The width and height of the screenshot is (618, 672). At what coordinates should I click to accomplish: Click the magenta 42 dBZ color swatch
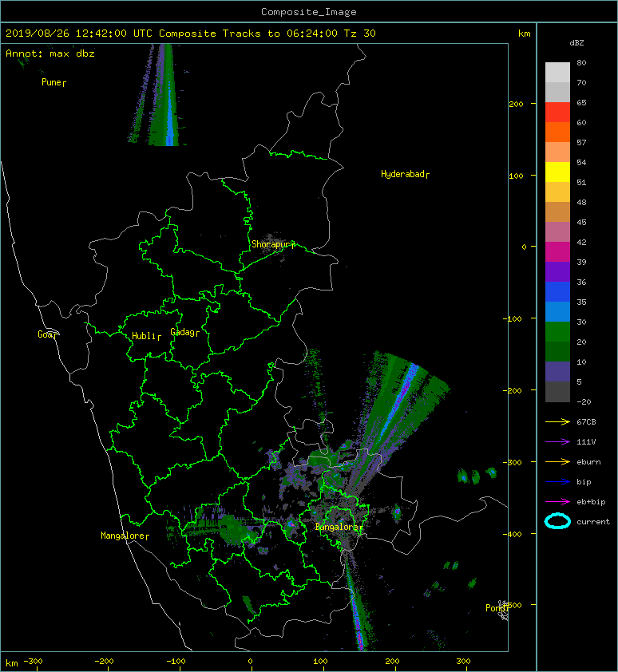(x=557, y=251)
